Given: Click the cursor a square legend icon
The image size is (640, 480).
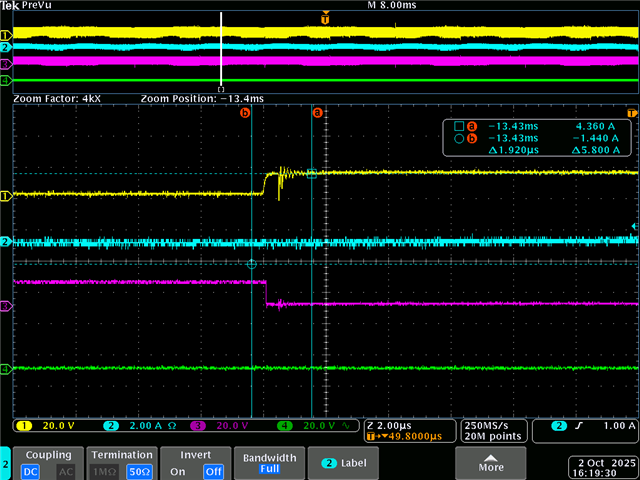Looking at the screenshot, I should tap(459, 126).
